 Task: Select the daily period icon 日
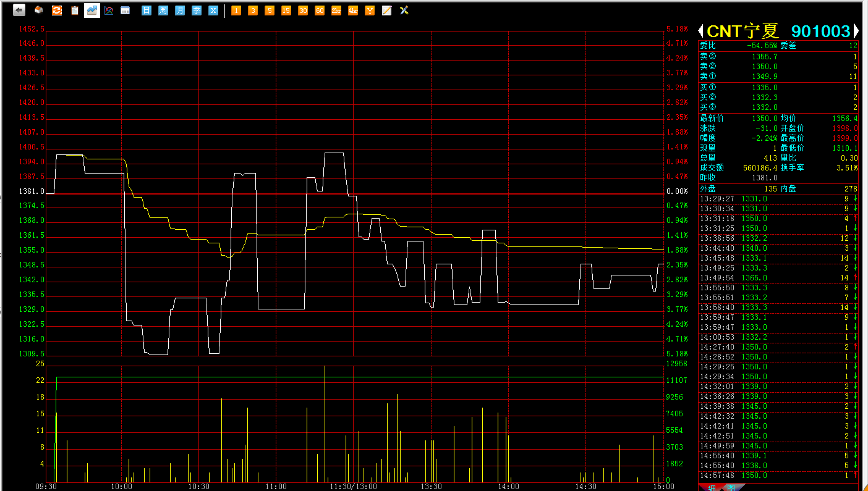147,10
